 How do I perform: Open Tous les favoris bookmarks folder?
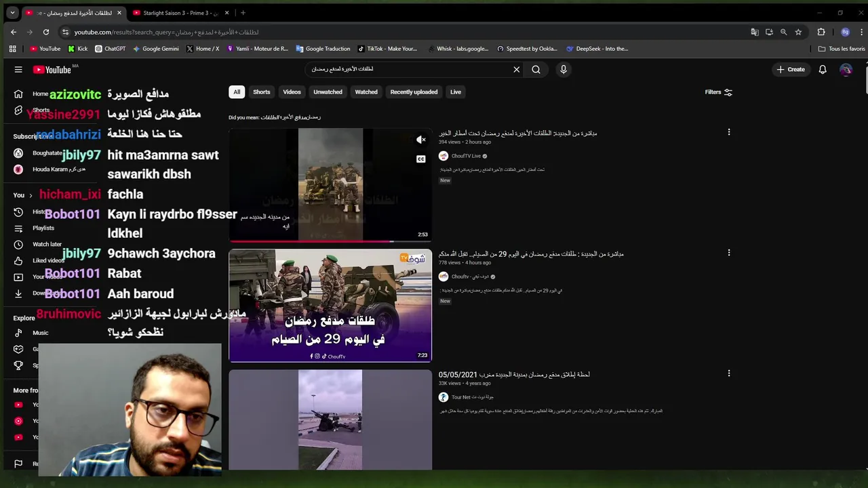click(842, 49)
